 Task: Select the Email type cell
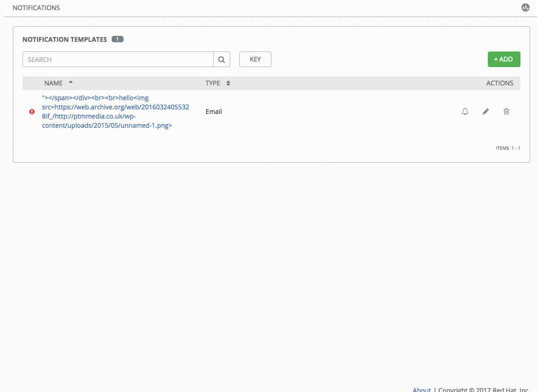[x=213, y=111]
